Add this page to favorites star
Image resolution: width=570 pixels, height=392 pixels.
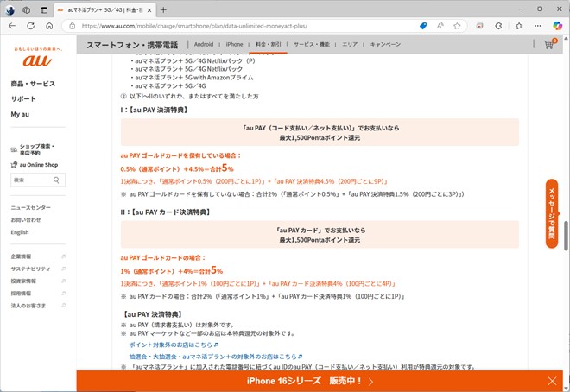tap(457, 26)
